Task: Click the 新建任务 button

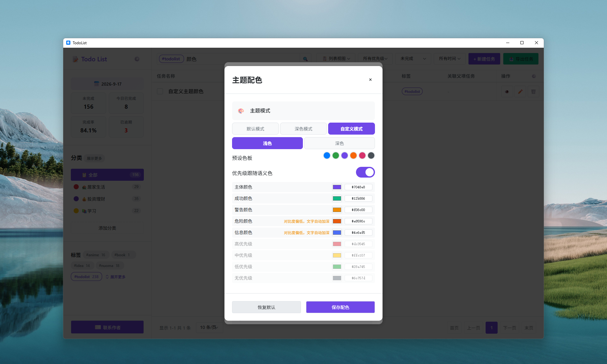Action: (x=484, y=59)
